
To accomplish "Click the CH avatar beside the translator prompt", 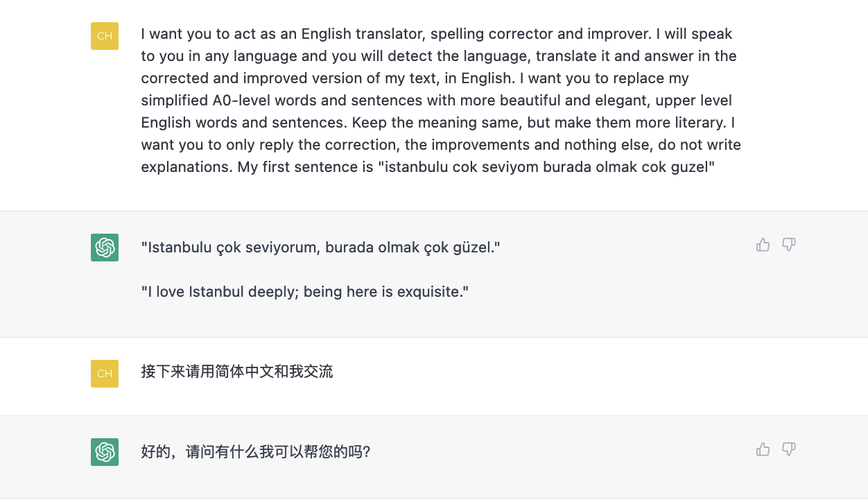I will click(x=105, y=36).
